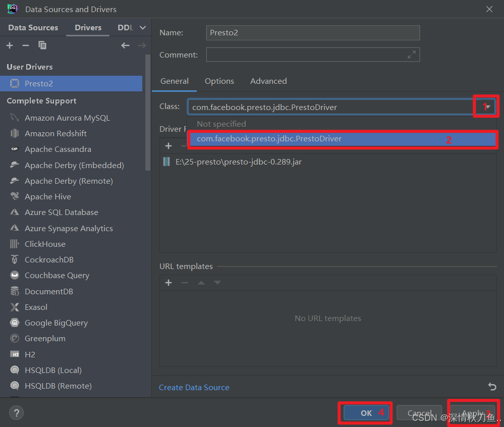Screen dimensions: 504x427
Task: Select Apache Hive driver entry
Action: (71, 196)
